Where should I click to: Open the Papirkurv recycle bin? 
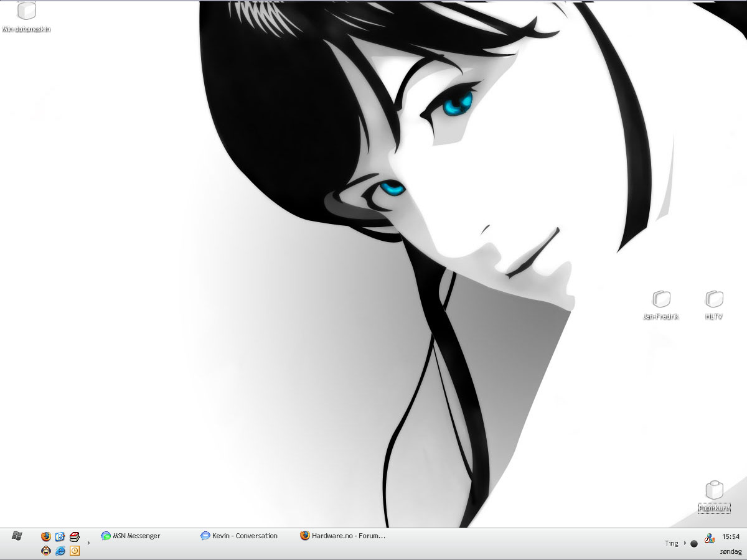click(714, 497)
